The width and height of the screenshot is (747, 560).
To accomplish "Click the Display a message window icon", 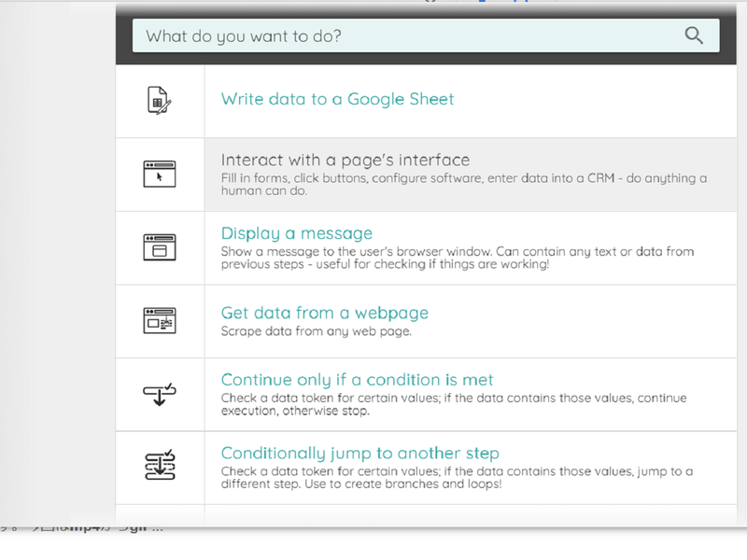I will (x=160, y=248).
